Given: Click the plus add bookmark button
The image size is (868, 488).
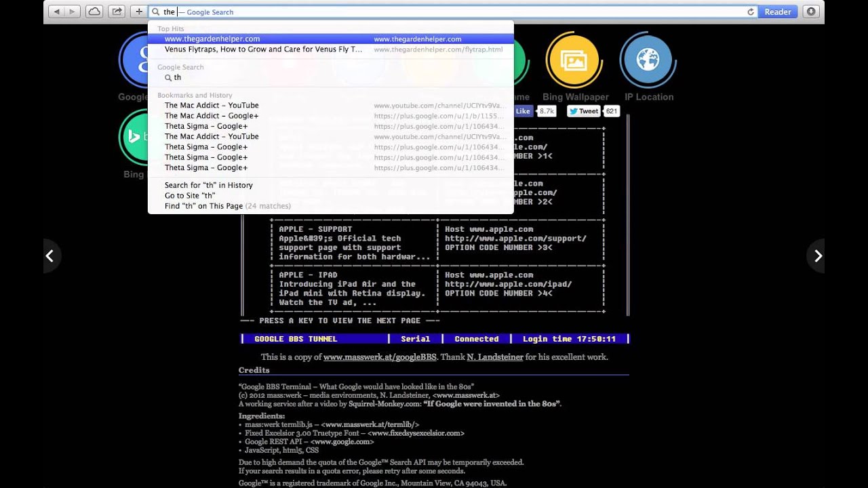Looking at the screenshot, I should pos(139,12).
